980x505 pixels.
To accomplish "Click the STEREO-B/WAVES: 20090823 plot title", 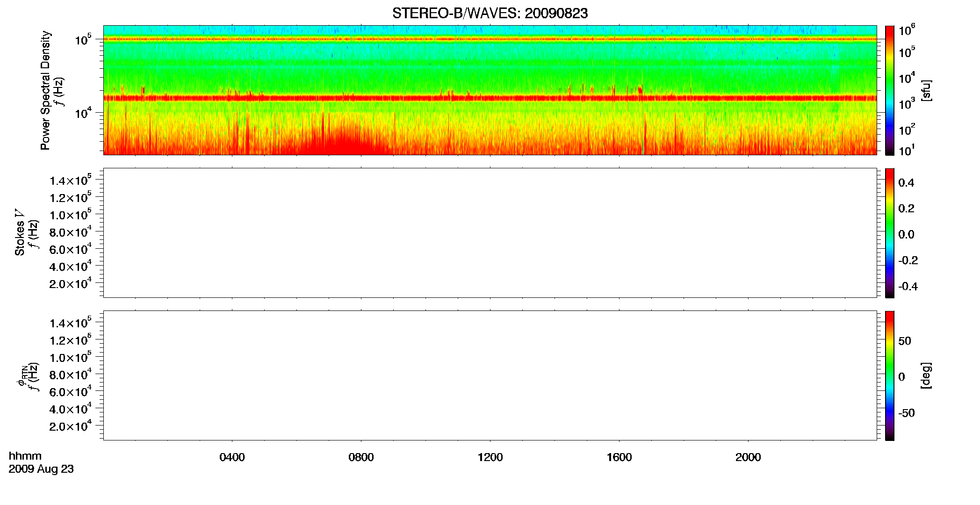I will click(490, 13).
